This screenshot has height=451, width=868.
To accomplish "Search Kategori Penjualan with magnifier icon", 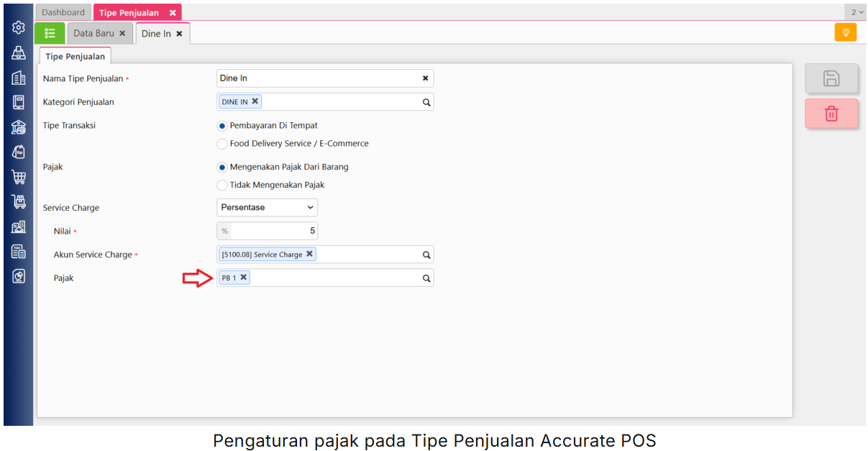I will point(426,102).
